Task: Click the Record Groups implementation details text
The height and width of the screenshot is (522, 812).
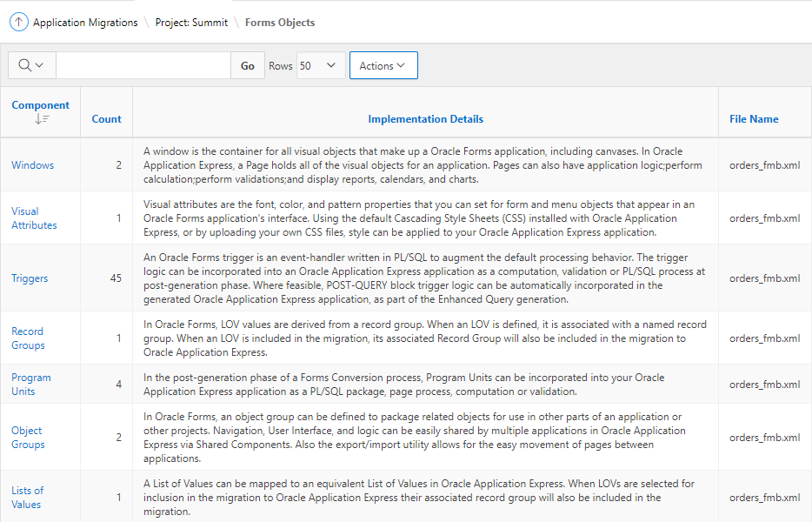Action: pos(425,338)
